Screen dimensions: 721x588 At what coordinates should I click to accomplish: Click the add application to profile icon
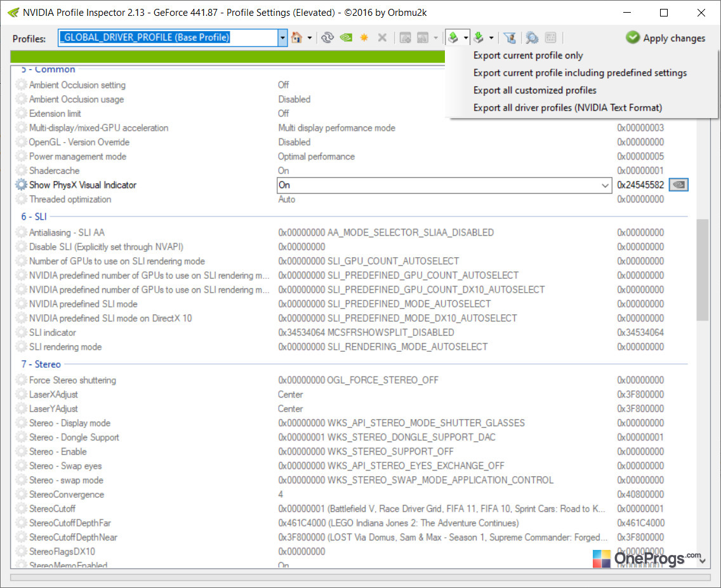click(x=405, y=37)
